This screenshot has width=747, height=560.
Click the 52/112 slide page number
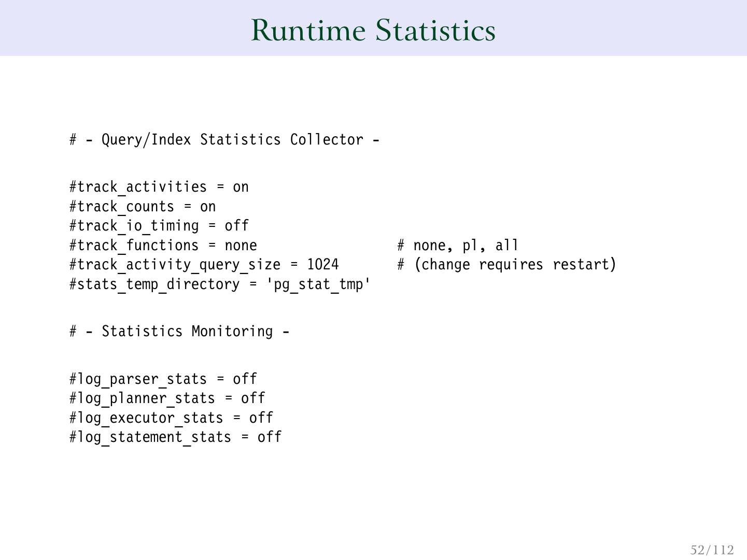pos(712,550)
